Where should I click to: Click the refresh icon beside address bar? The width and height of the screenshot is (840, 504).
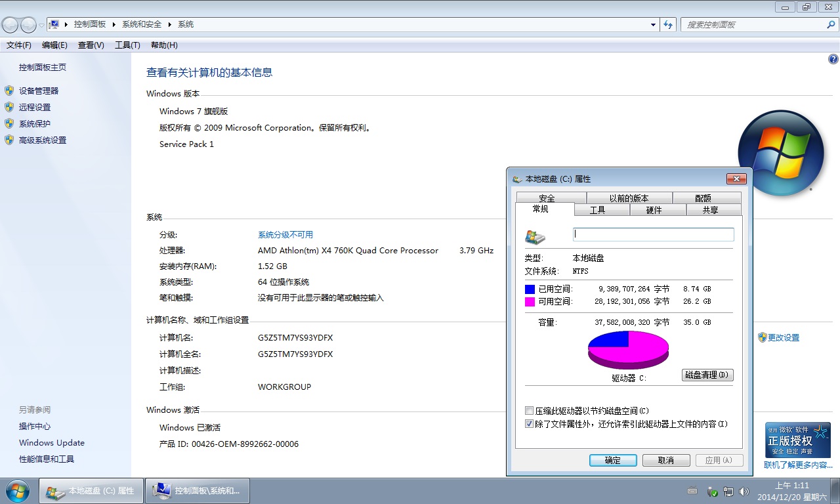pos(668,25)
